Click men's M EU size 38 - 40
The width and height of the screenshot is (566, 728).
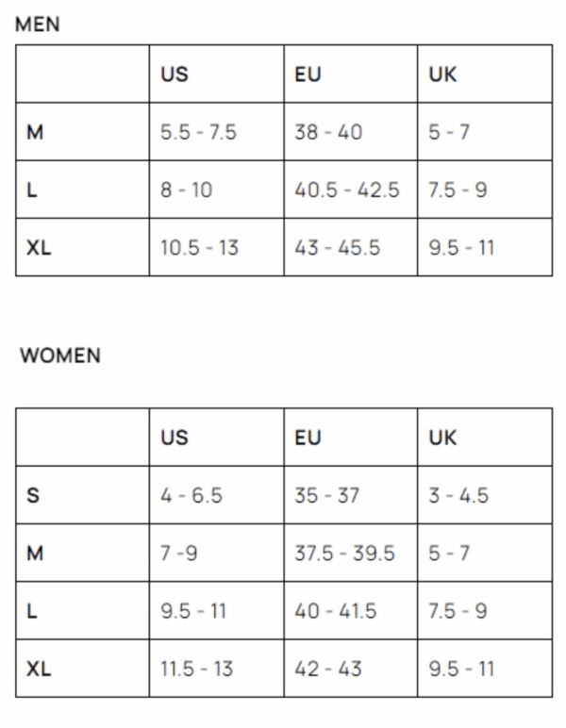(328, 133)
